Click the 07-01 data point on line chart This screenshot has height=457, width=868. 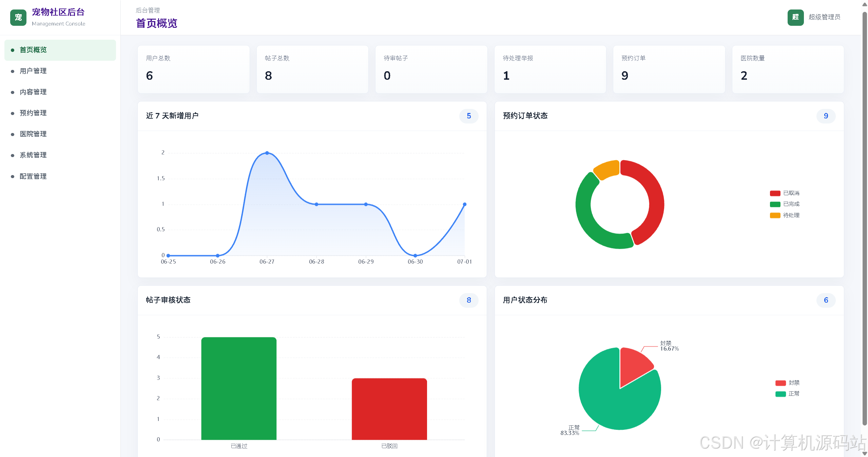tap(465, 204)
